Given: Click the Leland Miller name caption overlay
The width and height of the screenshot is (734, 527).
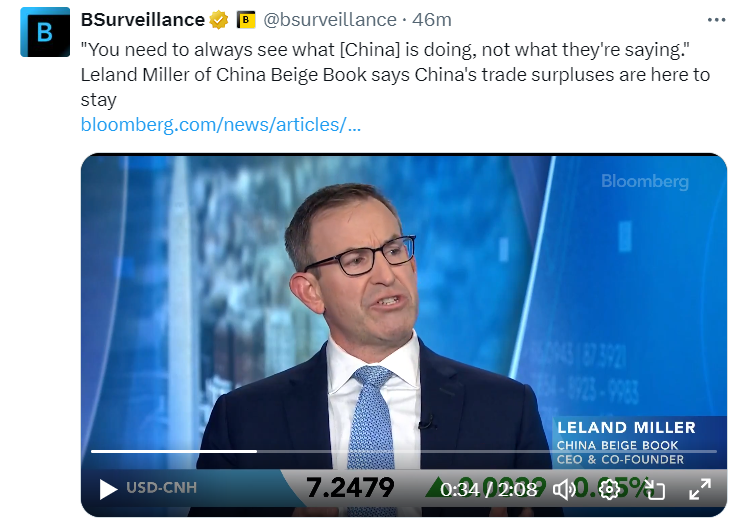Looking at the screenshot, I should coord(626,427).
